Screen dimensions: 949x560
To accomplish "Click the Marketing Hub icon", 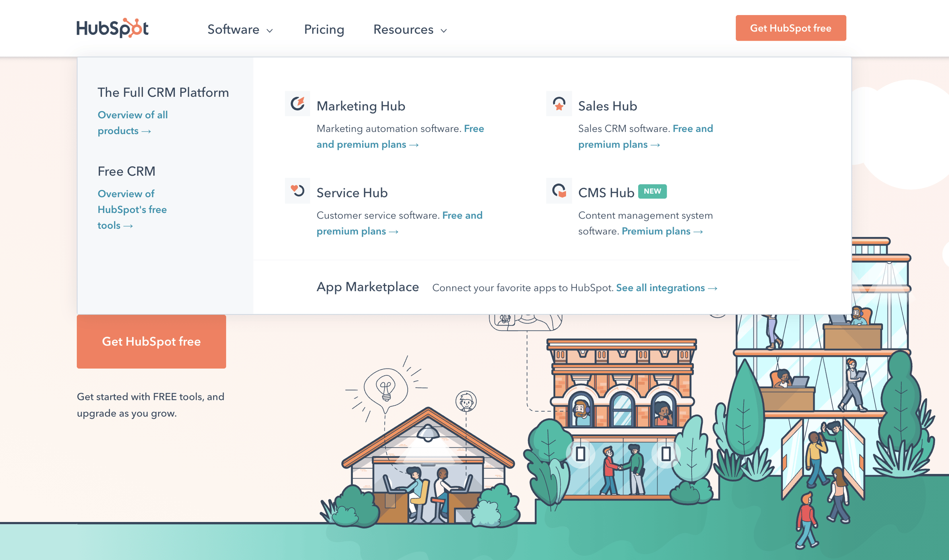I will click(x=297, y=104).
